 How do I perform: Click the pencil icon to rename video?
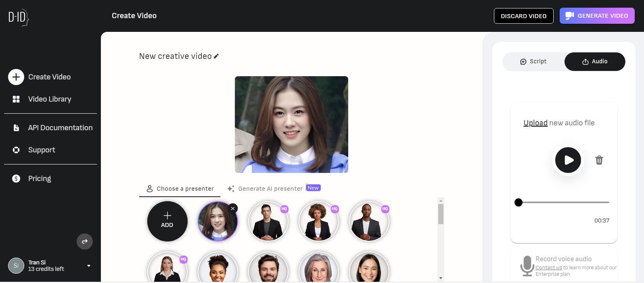[216, 56]
